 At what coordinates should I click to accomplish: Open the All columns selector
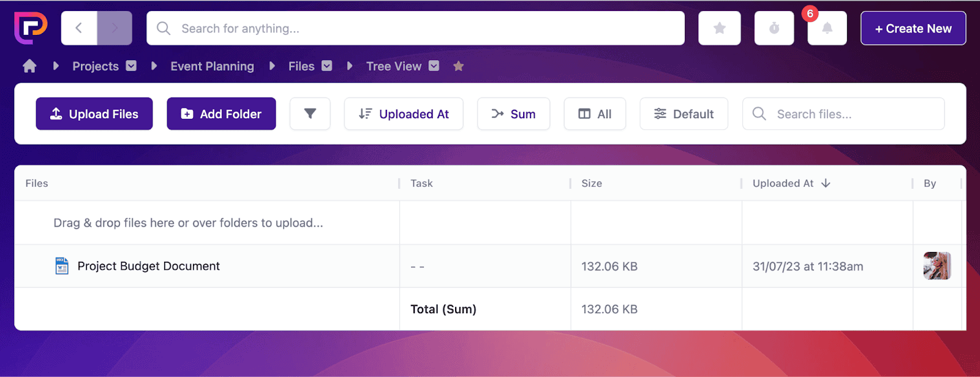[595, 114]
